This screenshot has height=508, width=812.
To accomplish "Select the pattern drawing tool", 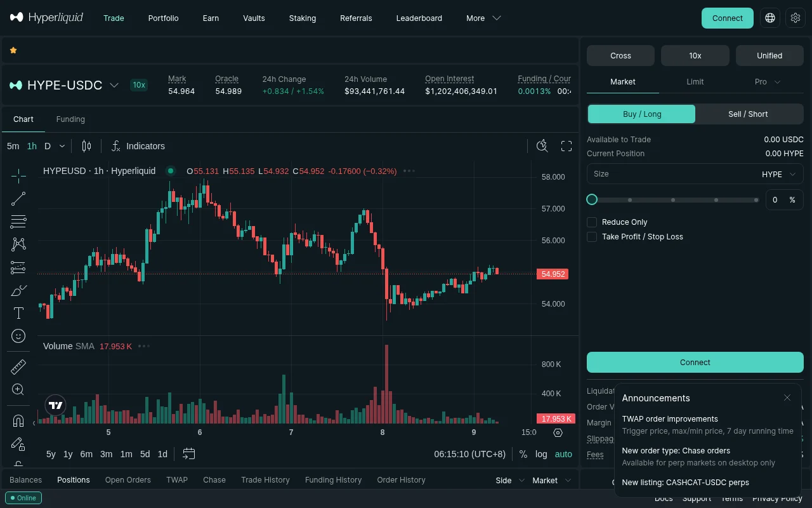I will (x=18, y=244).
